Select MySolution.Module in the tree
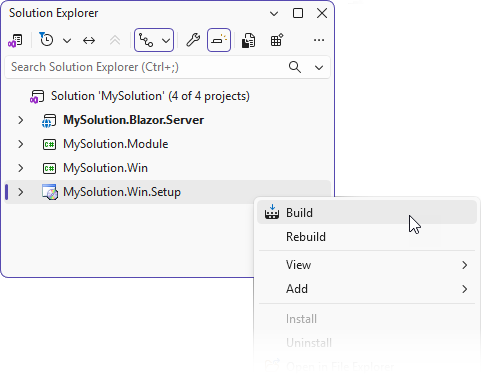This screenshot has width=481, height=384. [x=116, y=144]
